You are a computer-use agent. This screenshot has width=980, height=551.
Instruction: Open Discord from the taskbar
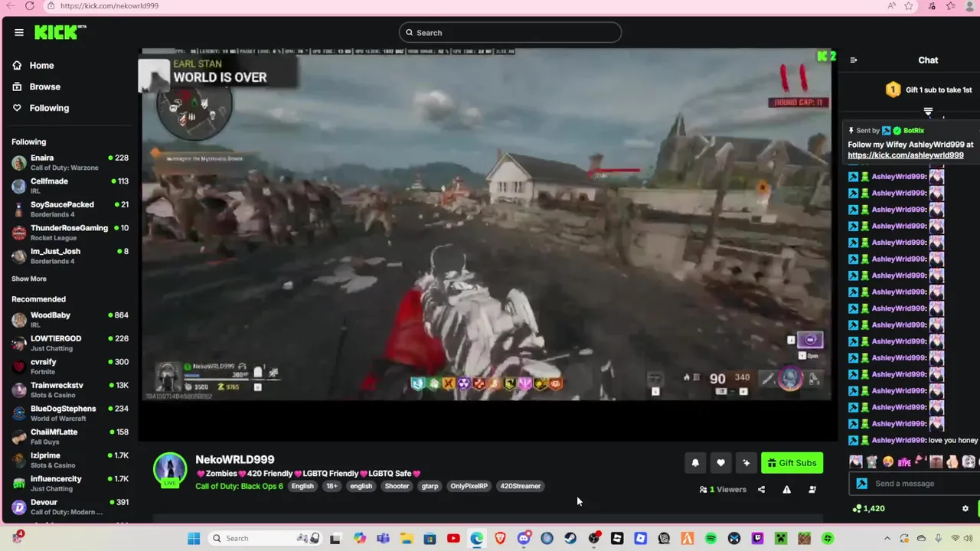pyautogui.click(x=524, y=538)
